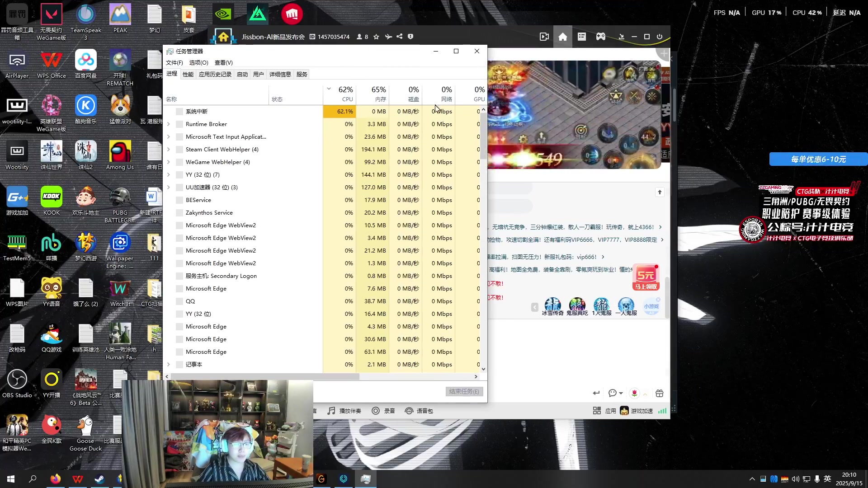The image size is (868, 488).
Task: Click the enter arrow icon in YY chat bar
Action: (596, 393)
